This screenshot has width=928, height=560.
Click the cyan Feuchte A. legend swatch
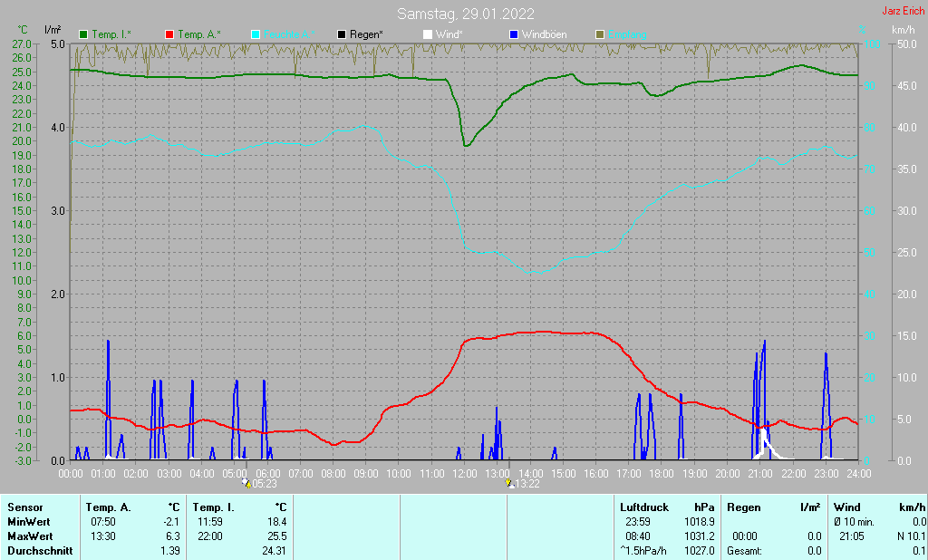tap(256, 34)
